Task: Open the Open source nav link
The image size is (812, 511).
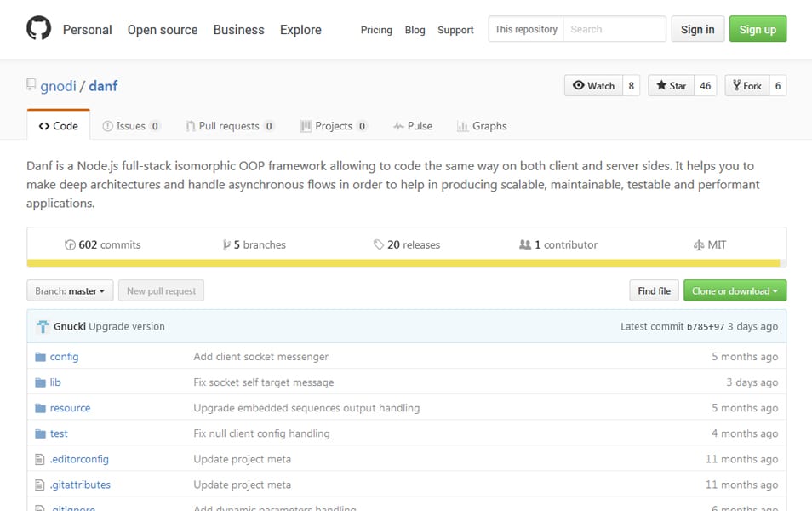Action: (x=163, y=30)
